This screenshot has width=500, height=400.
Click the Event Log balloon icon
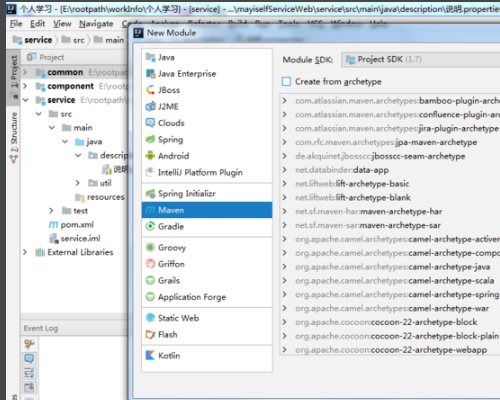tap(29, 358)
